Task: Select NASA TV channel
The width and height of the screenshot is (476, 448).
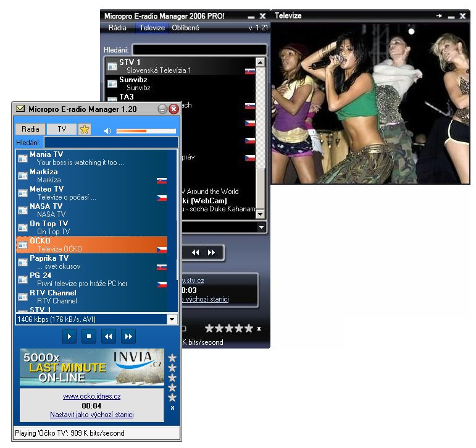Action: tap(91, 210)
